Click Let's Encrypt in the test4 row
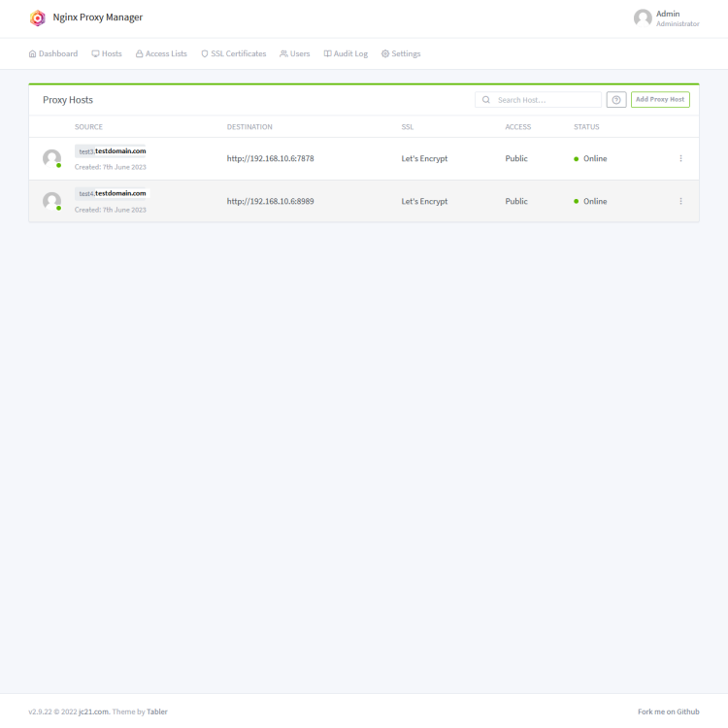Viewport: 728px width, 728px height. 424,202
